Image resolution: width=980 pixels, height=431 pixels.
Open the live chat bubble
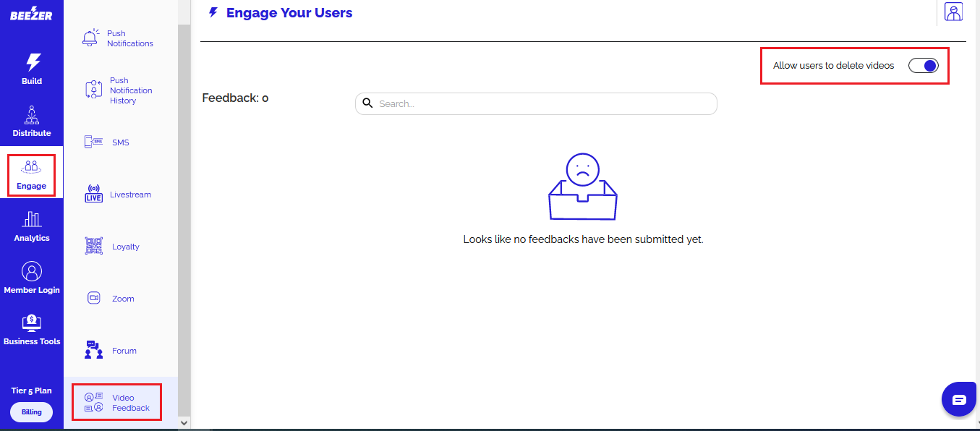[958, 400]
